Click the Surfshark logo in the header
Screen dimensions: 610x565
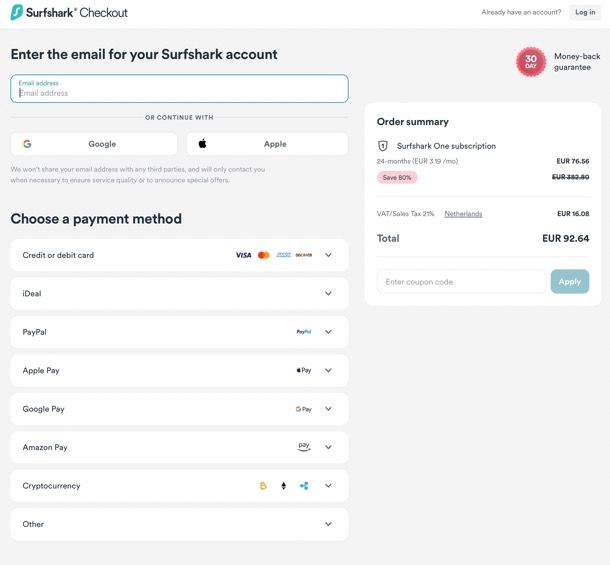69,12
